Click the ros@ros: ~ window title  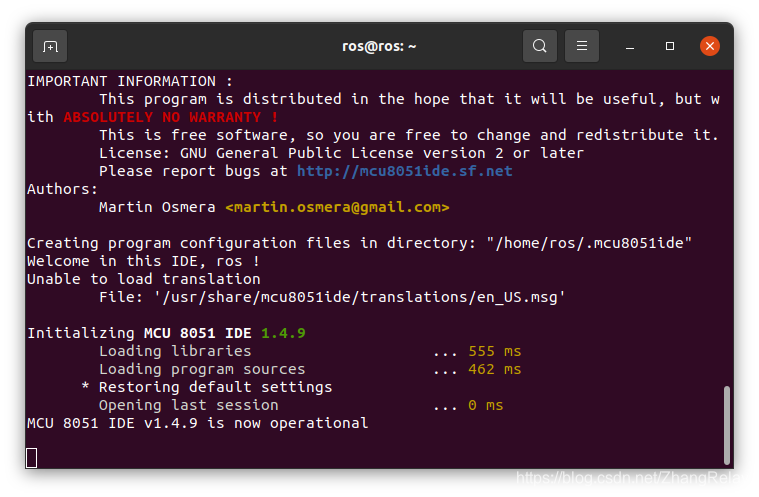[379, 46]
